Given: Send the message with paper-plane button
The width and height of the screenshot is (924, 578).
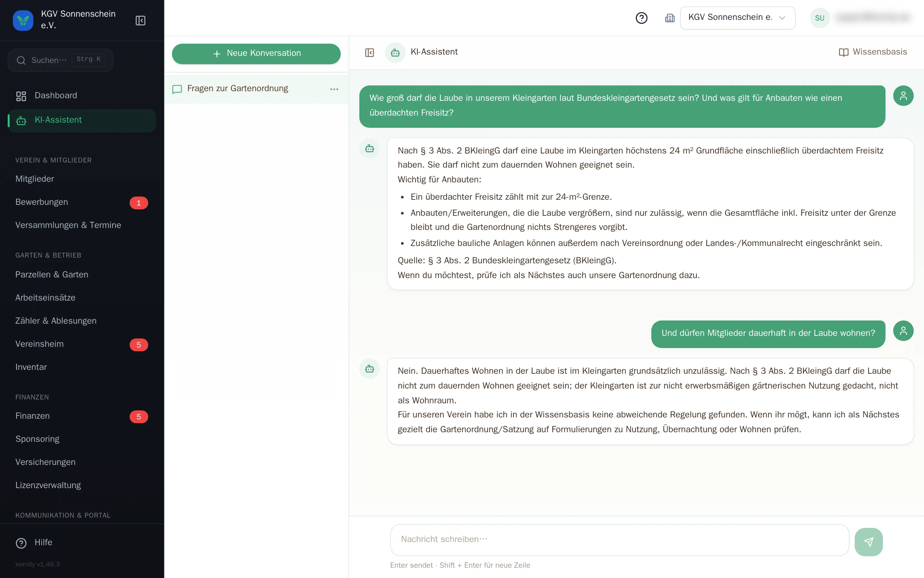Looking at the screenshot, I should 868,542.
